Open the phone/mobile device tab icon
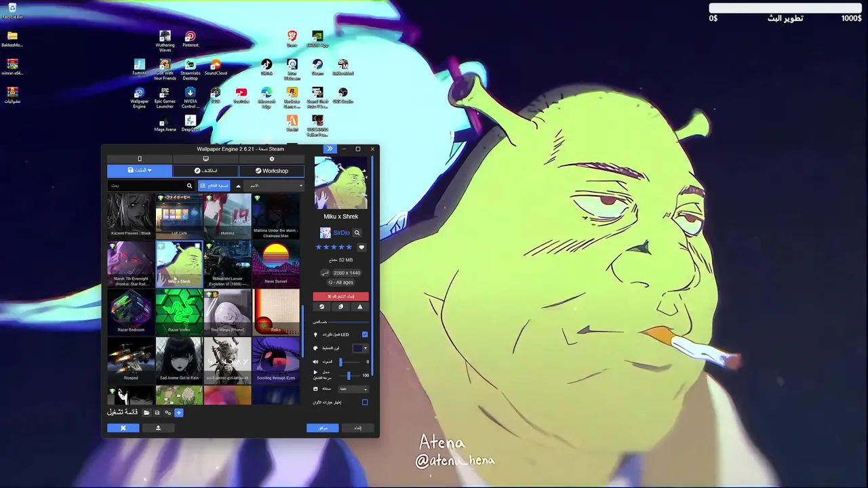 (140, 159)
